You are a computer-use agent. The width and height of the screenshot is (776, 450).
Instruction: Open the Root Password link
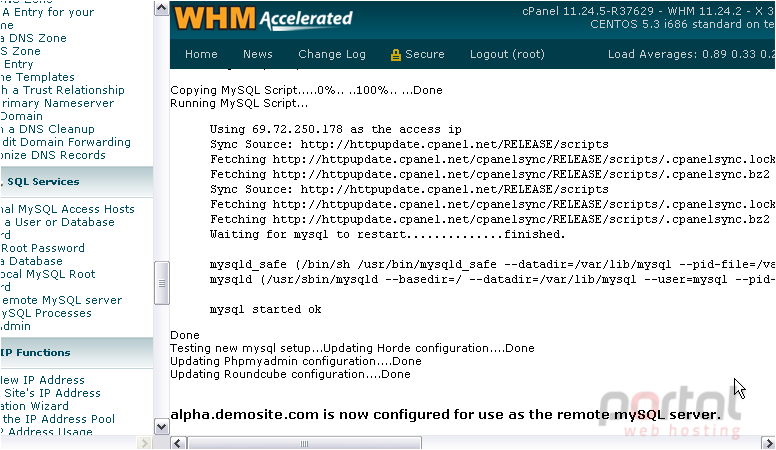point(43,248)
